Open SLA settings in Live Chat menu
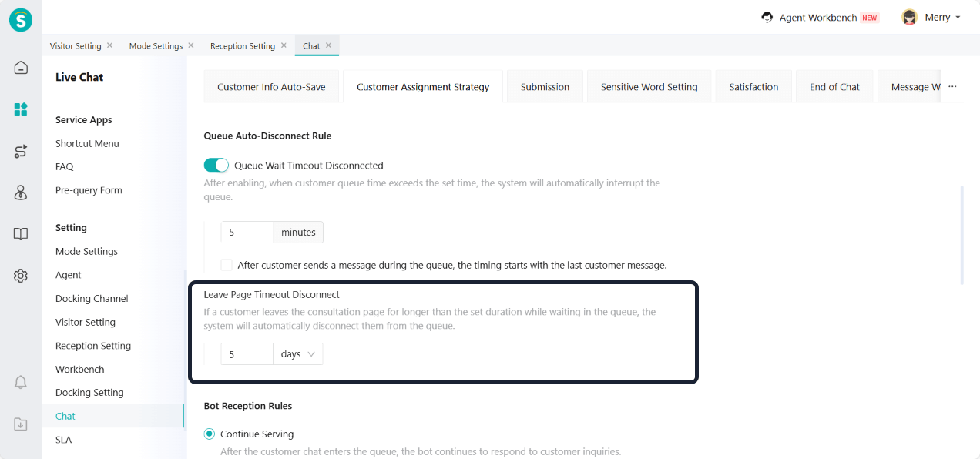980x459 pixels. tap(63, 440)
